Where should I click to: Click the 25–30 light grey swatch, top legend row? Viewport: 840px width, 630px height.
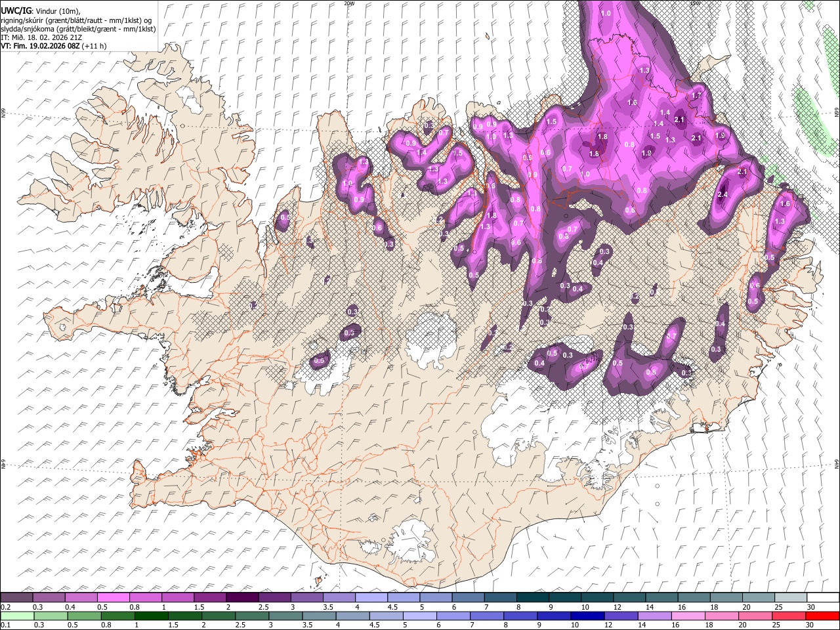click(x=791, y=597)
